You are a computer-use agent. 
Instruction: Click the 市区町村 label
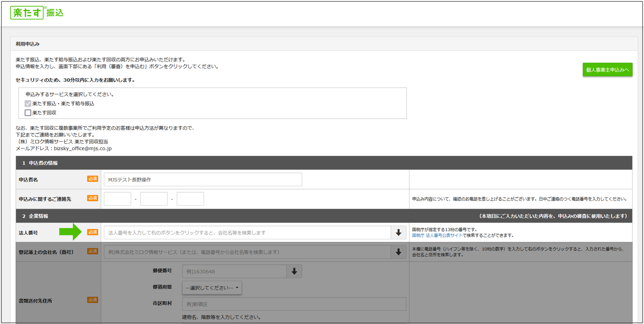(x=162, y=303)
